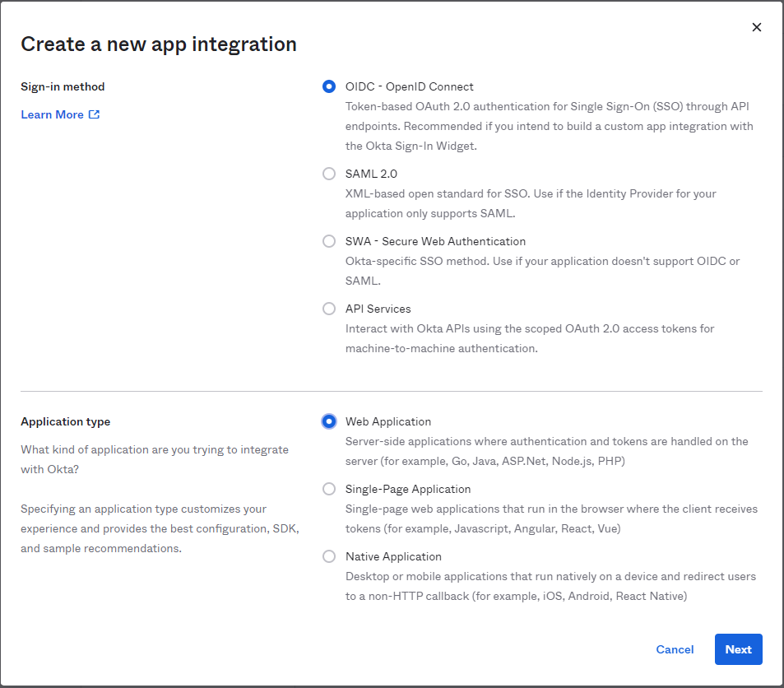The width and height of the screenshot is (784, 688).
Task: Click the 'Create a new app integration' title
Action: [x=159, y=44]
